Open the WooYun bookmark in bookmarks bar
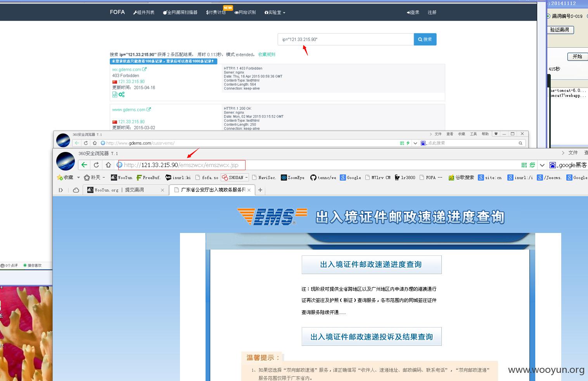Image resolution: width=588 pixels, height=381 pixels. pos(121,178)
